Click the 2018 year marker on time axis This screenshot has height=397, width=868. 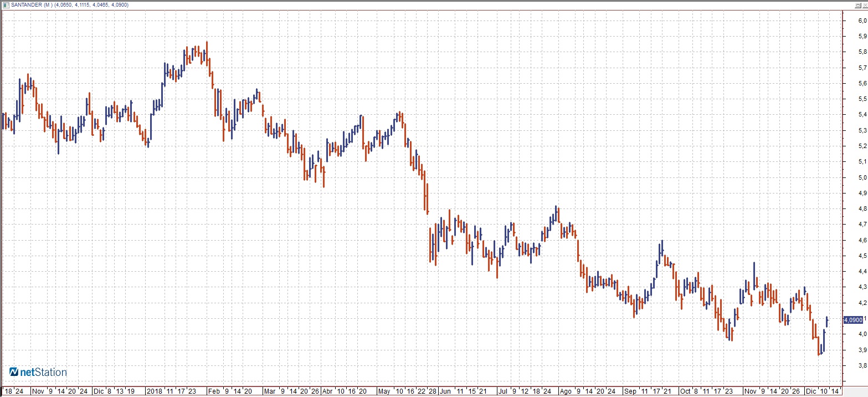(x=154, y=391)
